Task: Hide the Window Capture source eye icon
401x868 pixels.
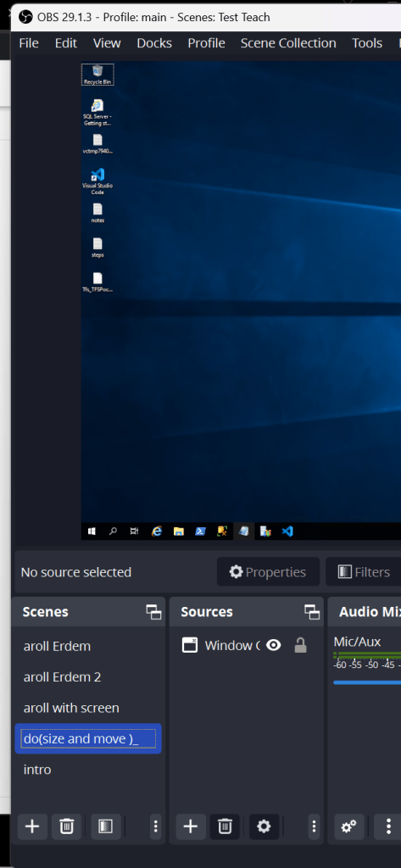Action: pos(273,645)
